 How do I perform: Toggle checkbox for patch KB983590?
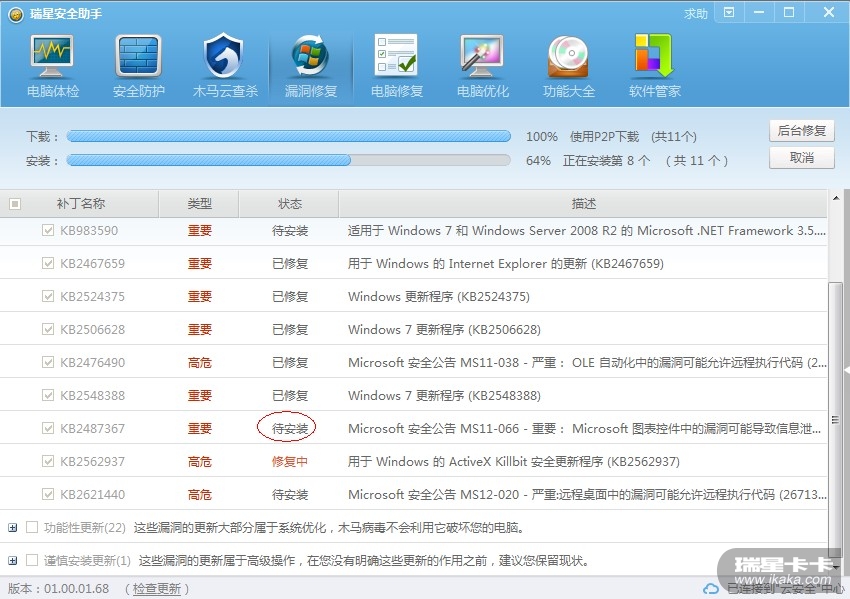coord(47,231)
